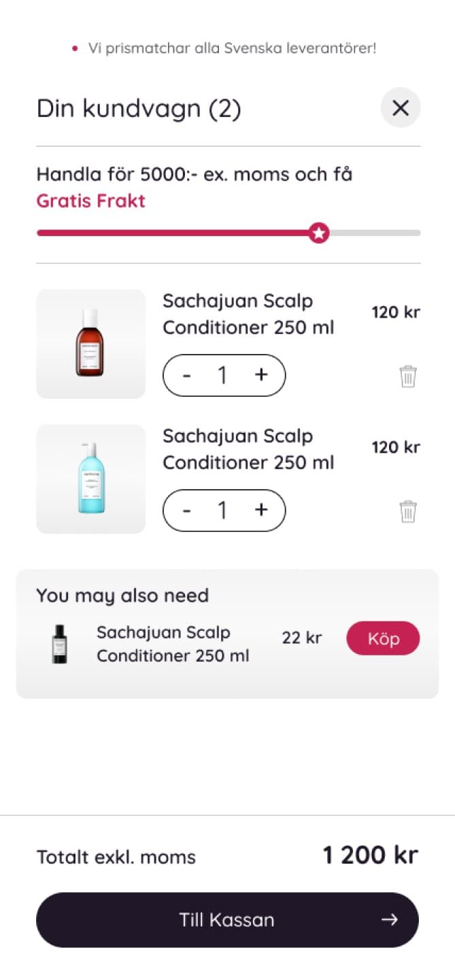This screenshot has width=455, height=980.
Task: Click the black bottle recommended product image
Action: 60,644
